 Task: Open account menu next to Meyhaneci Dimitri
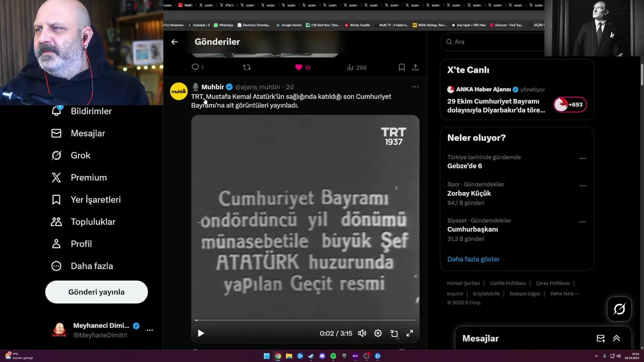click(x=149, y=330)
